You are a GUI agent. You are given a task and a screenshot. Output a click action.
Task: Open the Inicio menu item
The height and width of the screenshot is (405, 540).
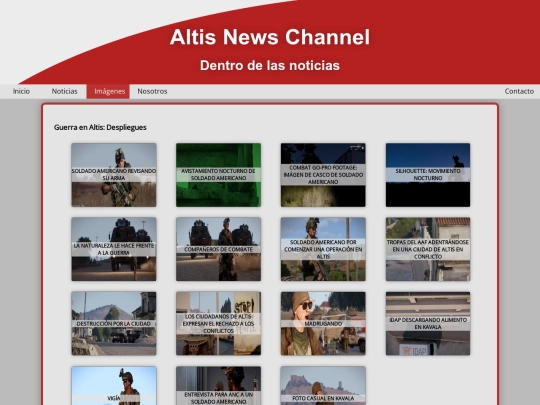(21, 91)
